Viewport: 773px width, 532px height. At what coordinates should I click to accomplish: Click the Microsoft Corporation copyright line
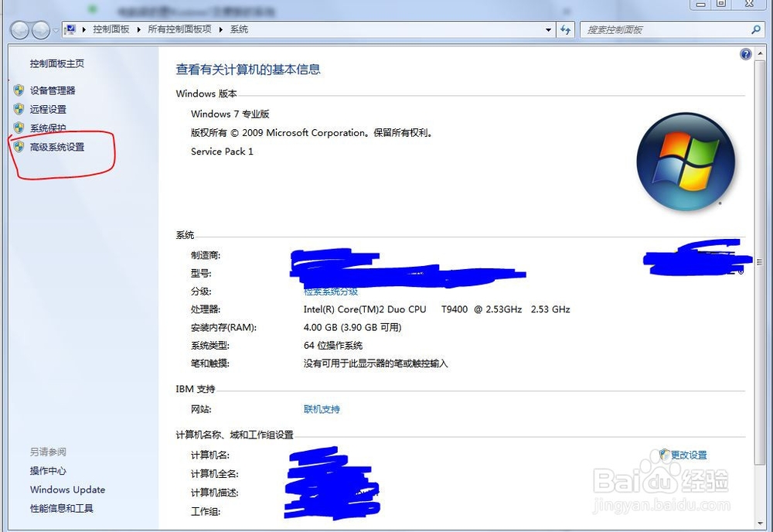point(313,133)
